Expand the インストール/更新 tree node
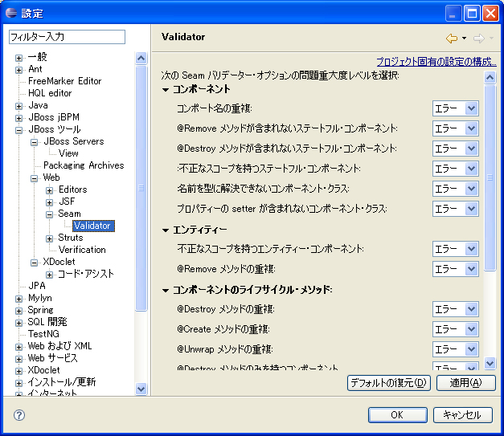This screenshot has width=504, height=436. (18, 383)
